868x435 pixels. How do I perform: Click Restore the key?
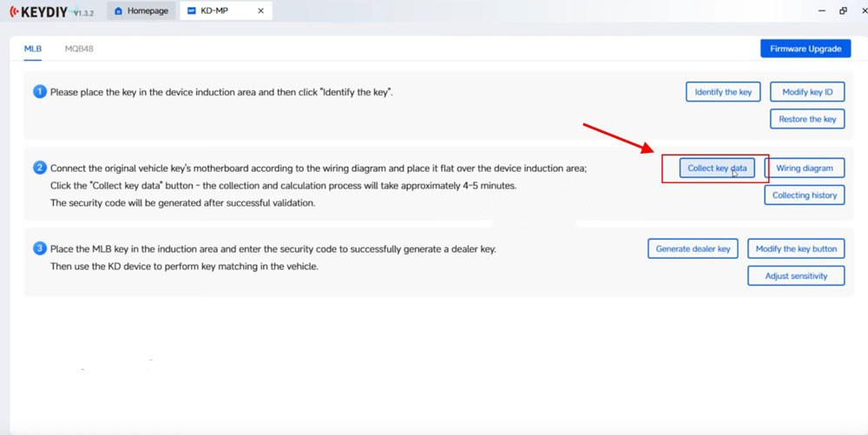pos(807,119)
